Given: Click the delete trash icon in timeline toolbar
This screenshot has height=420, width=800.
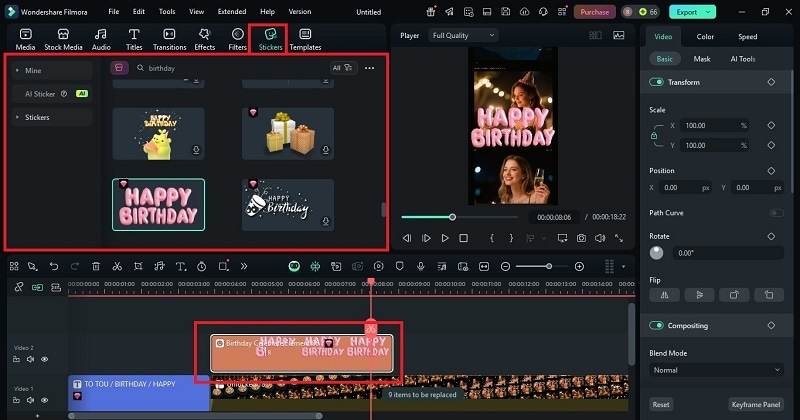Looking at the screenshot, I should [96, 266].
